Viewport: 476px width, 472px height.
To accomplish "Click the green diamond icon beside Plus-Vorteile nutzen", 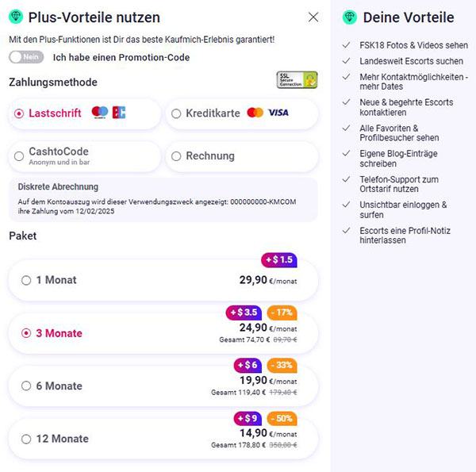I will tap(16, 17).
